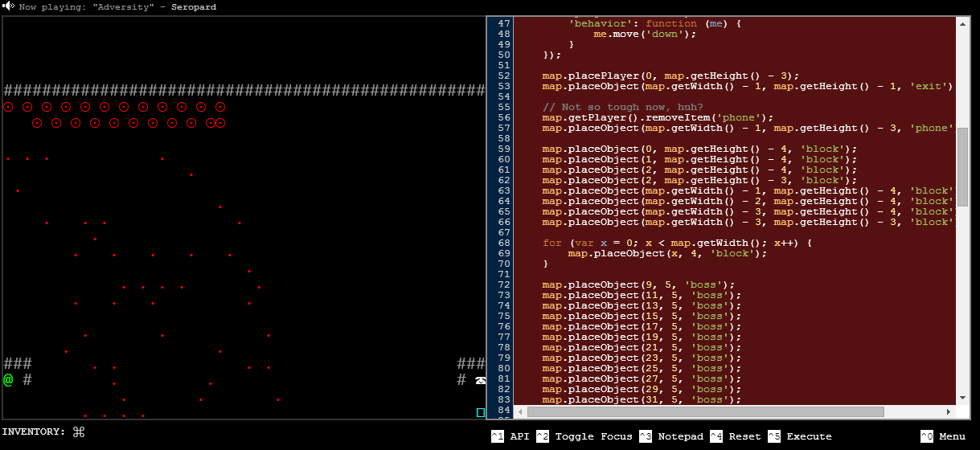Click the green @ player character
This screenshot has height=450, width=980.
click(8, 379)
